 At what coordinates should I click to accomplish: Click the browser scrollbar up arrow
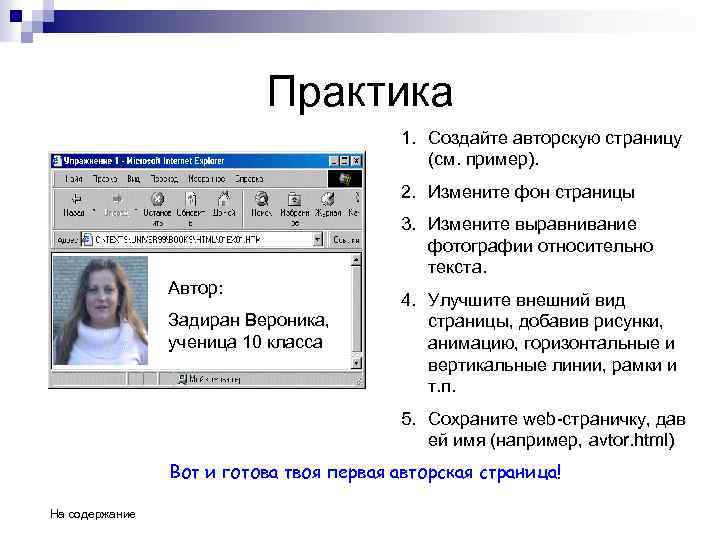click(356, 260)
